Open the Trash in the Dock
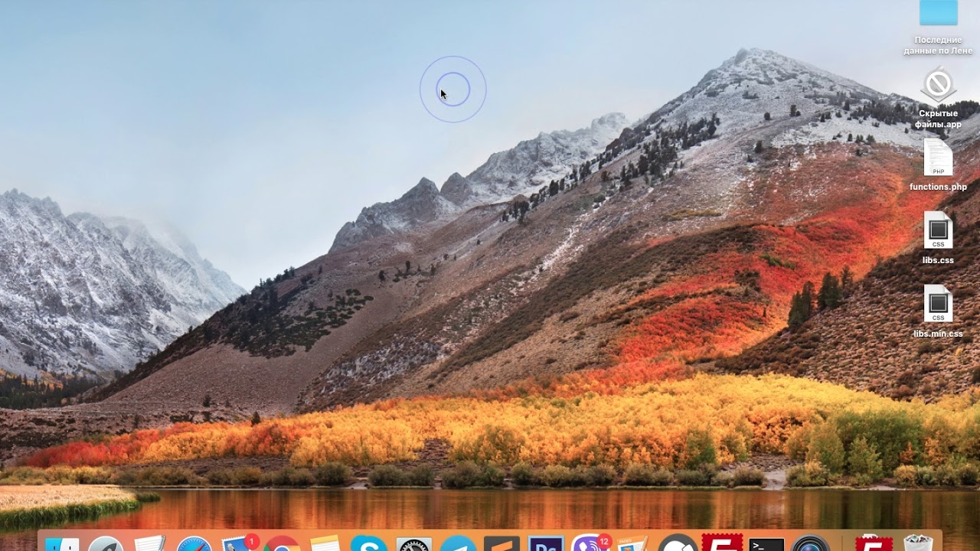The height and width of the screenshot is (551, 980). (917, 543)
